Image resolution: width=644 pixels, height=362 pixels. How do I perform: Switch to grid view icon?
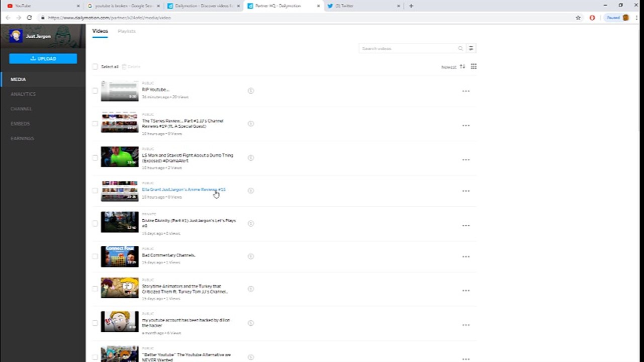(x=474, y=66)
